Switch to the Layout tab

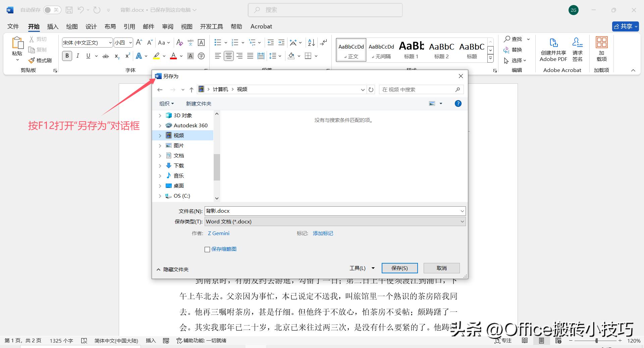[110, 26]
